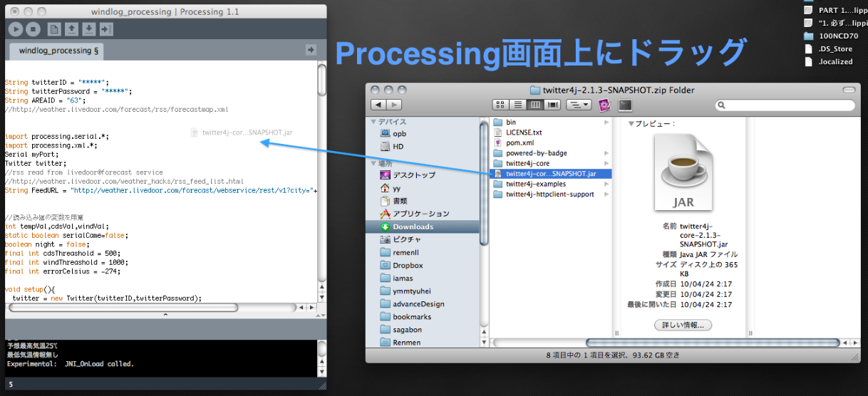This screenshot has height=396, width=868.
Task: Expand twitter4j-examples column arrow
Action: click(x=607, y=184)
